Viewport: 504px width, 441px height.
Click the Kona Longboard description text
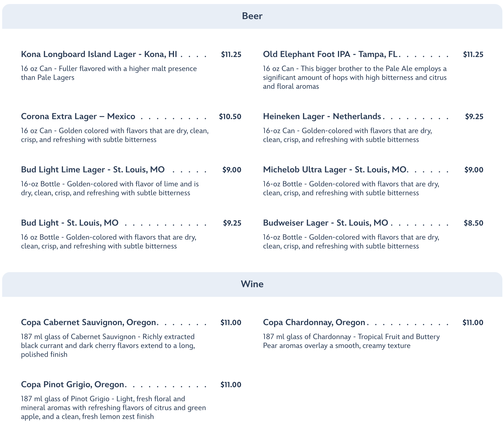click(x=109, y=73)
